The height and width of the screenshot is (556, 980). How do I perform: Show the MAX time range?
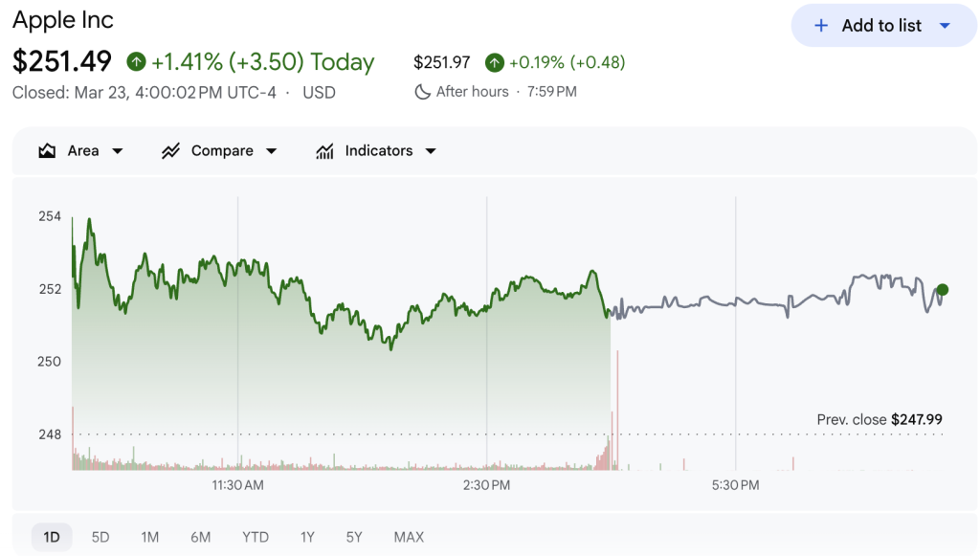point(409,537)
